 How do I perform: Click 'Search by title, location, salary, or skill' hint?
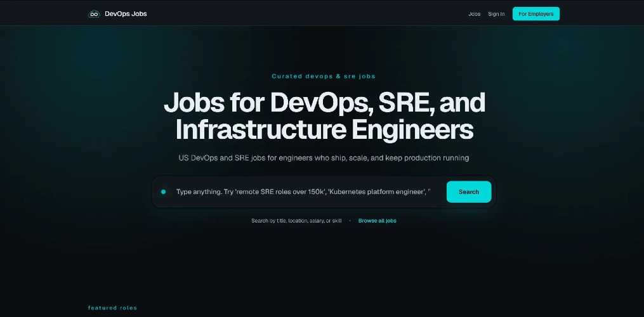click(x=296, y=221)
